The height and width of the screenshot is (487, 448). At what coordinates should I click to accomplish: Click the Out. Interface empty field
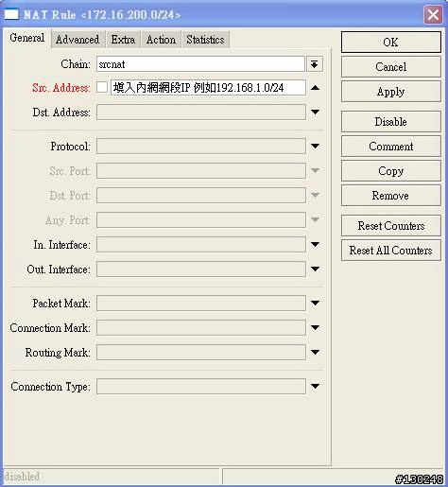201,270
